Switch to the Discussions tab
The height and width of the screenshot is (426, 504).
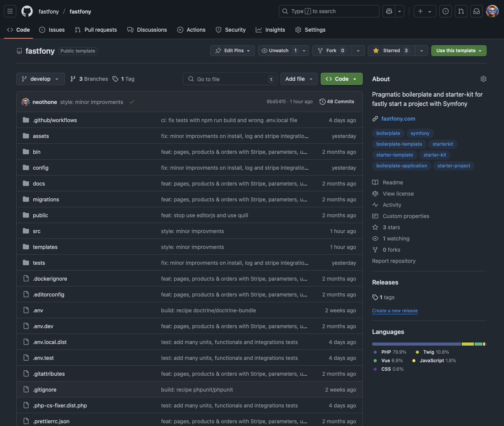click(147, 30)
